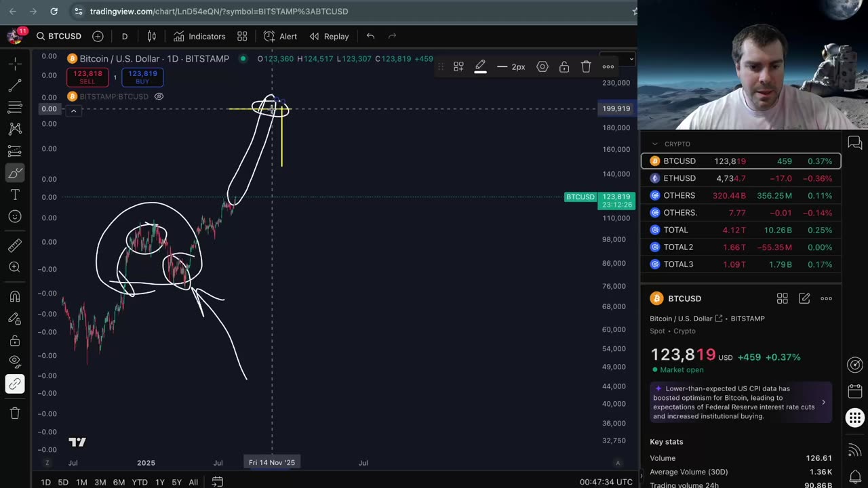Open the patterns tool in left toolbar
Viewport: 868px width, 488px height.
(15, 129)
